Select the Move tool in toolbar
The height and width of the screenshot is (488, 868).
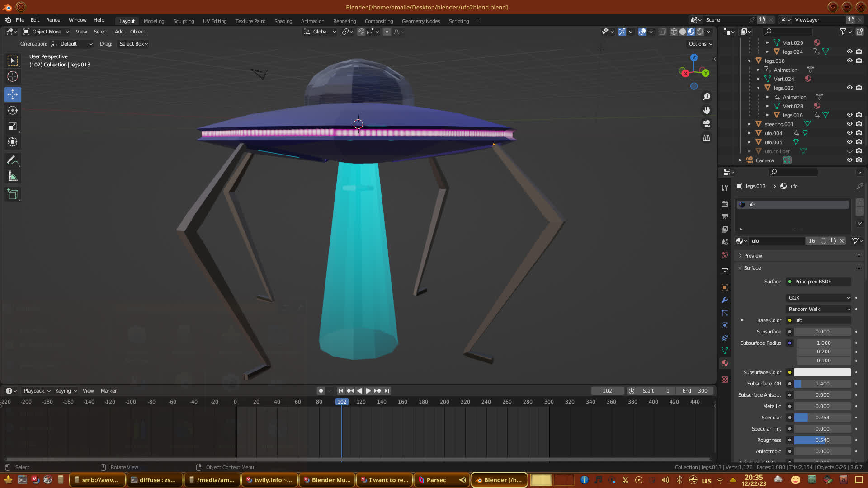click(13, 94)
